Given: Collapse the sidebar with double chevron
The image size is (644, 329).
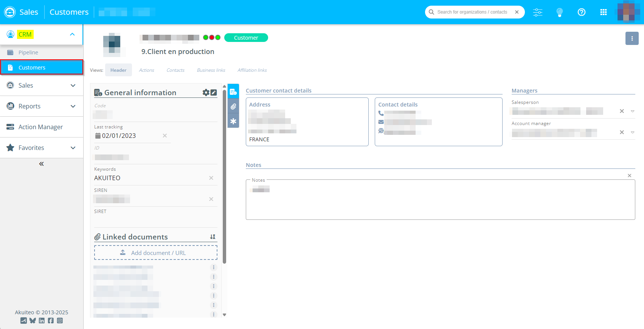Looking at the screenshot, I should click(42, 164).
